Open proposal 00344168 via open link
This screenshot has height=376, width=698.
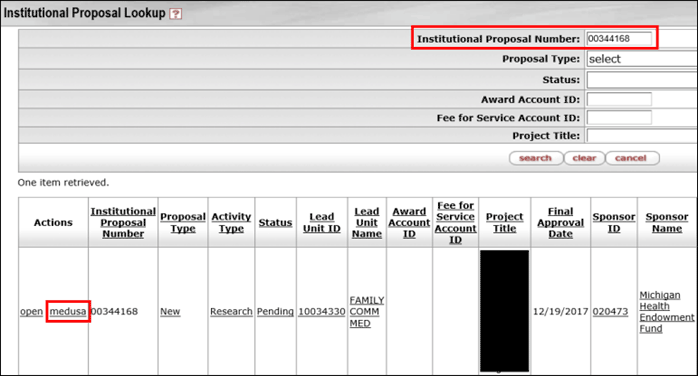point(32,311)
